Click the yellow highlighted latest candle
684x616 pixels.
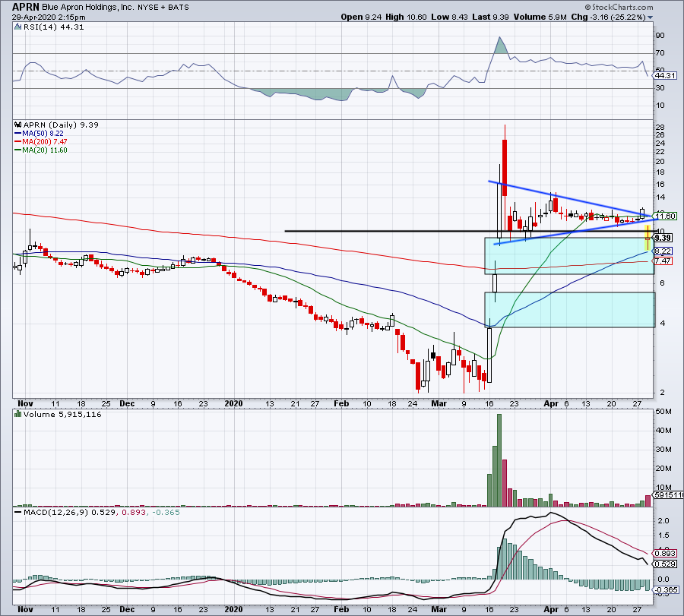(648, 237)
